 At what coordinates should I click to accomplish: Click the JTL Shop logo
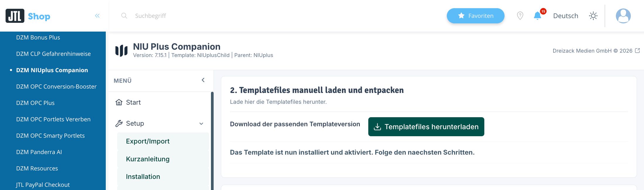click(x=28, y=16)
